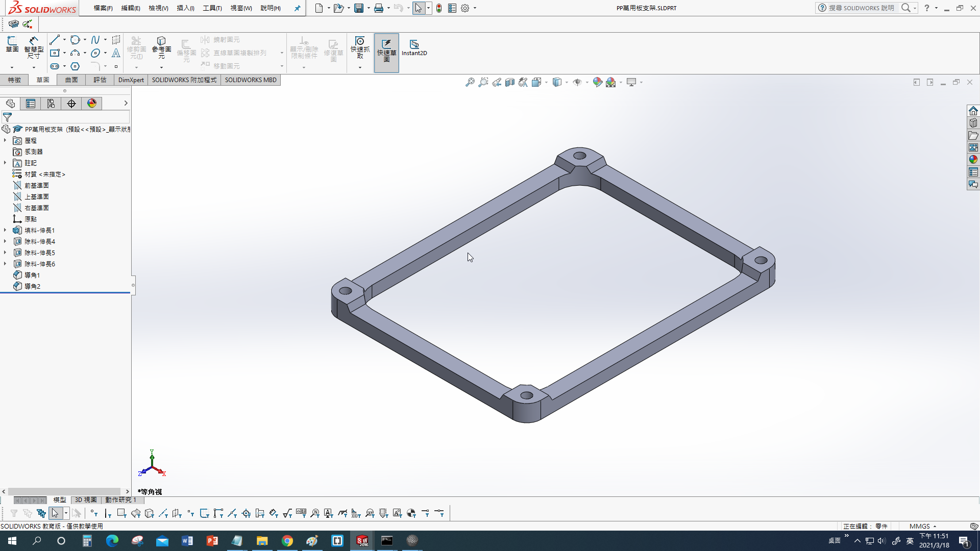
Task: Switch to the 曲面 tab
Action: click(71, 80)
